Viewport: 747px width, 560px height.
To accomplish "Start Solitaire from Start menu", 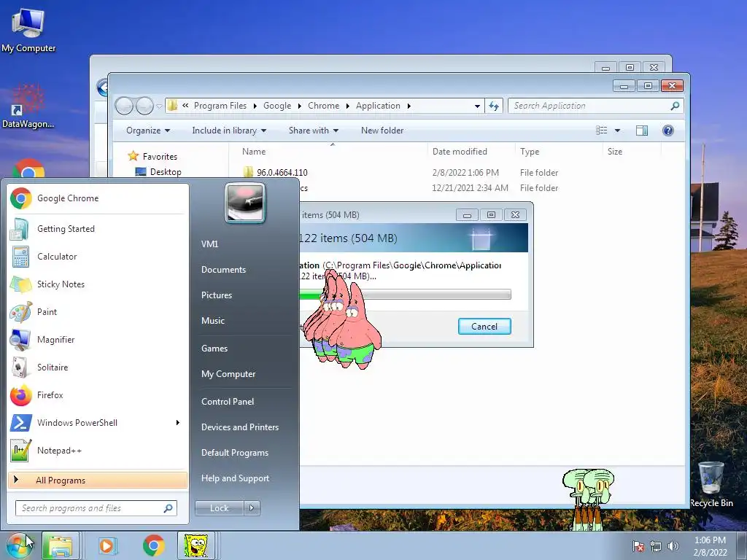I will pos(97,367).
